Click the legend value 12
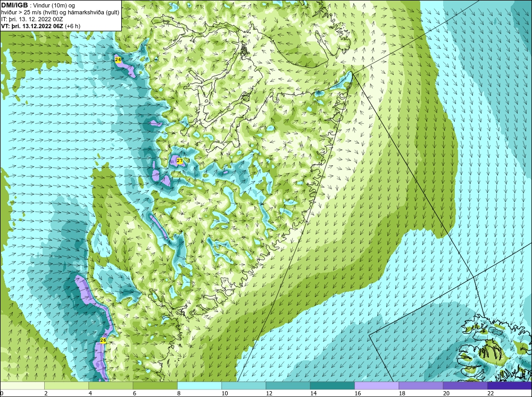The height and width of the screenshot is (397, 532). (x=269, y=393)
